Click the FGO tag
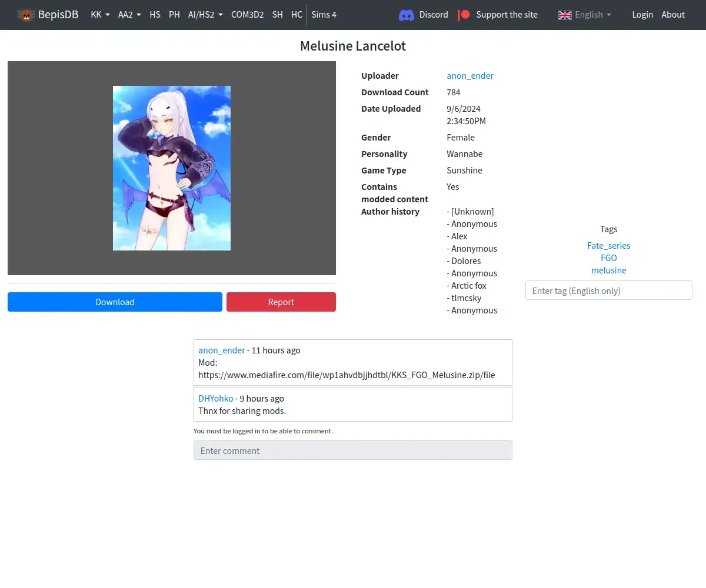 [x=609, y=258]
